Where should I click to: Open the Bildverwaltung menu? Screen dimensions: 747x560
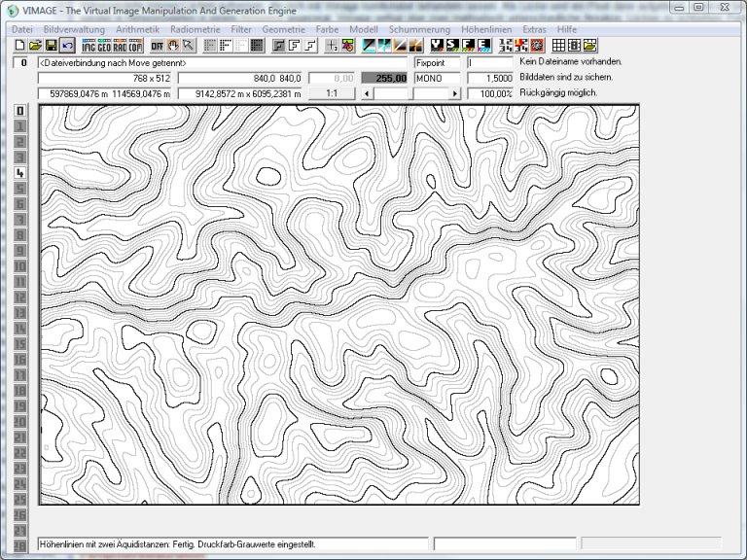[x=74, y=29]
